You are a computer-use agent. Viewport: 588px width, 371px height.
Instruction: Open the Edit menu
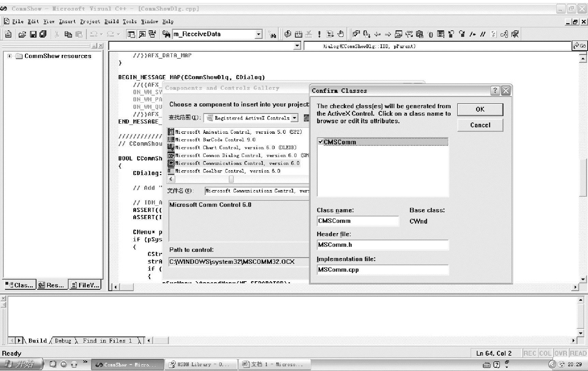pyautogui.click(x=33, y=22)
